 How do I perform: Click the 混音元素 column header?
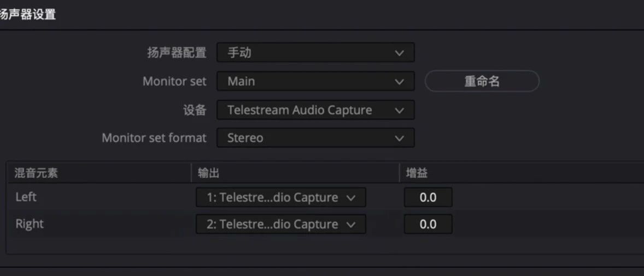pos(37,174)
